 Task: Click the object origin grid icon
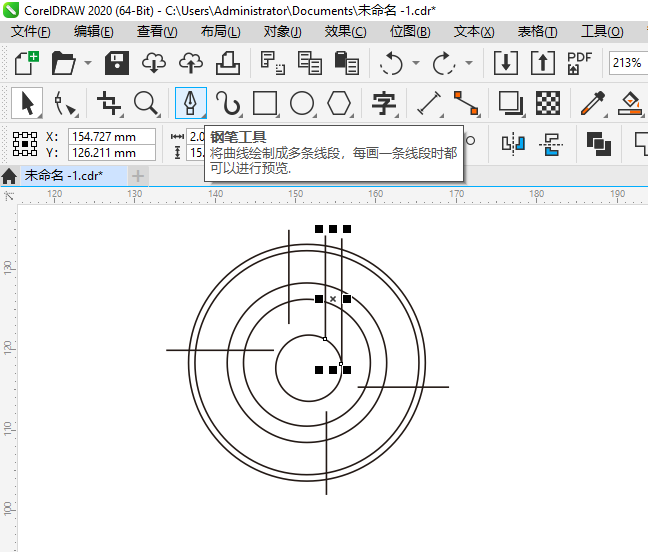(x=25, y=144)
